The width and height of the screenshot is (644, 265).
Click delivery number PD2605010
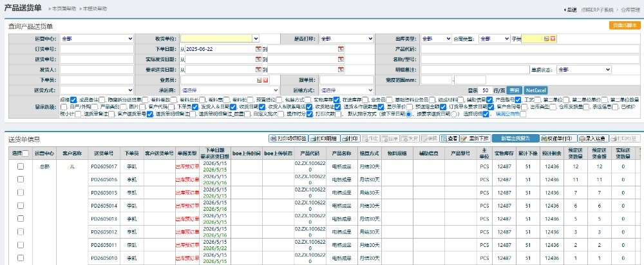click(104, 258)
